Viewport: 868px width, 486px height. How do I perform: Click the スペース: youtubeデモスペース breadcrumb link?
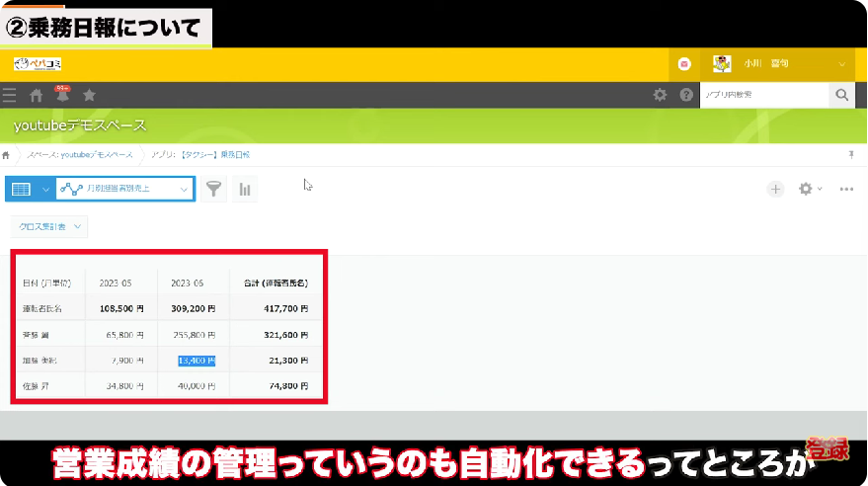[x=80, y=155]
